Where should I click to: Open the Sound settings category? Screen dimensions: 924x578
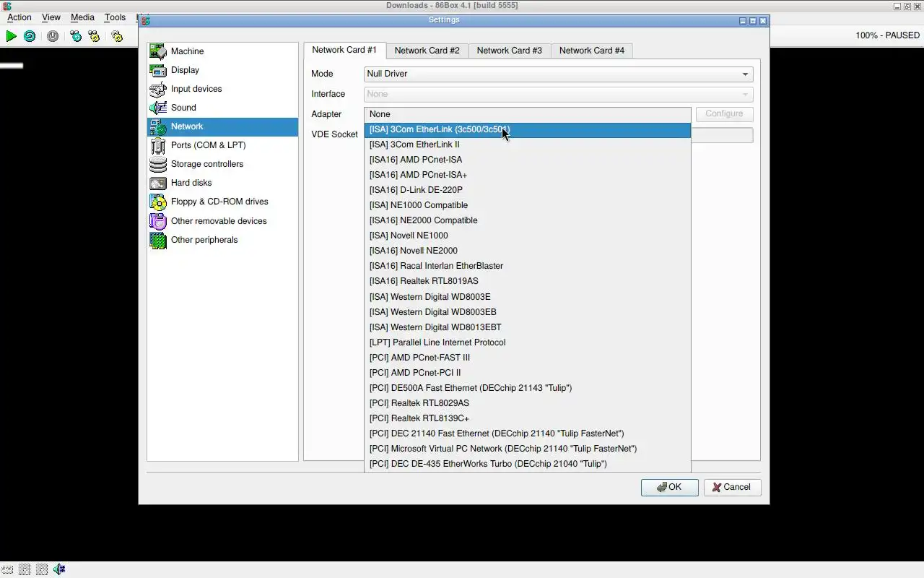tap(222, 108)
